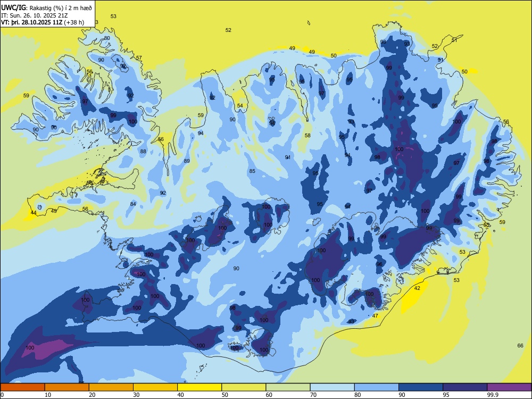The height and width of the screenshot is (399, 532).
Task: Click the '58' reading in north Iceland
Action: (x=307, y=135)
